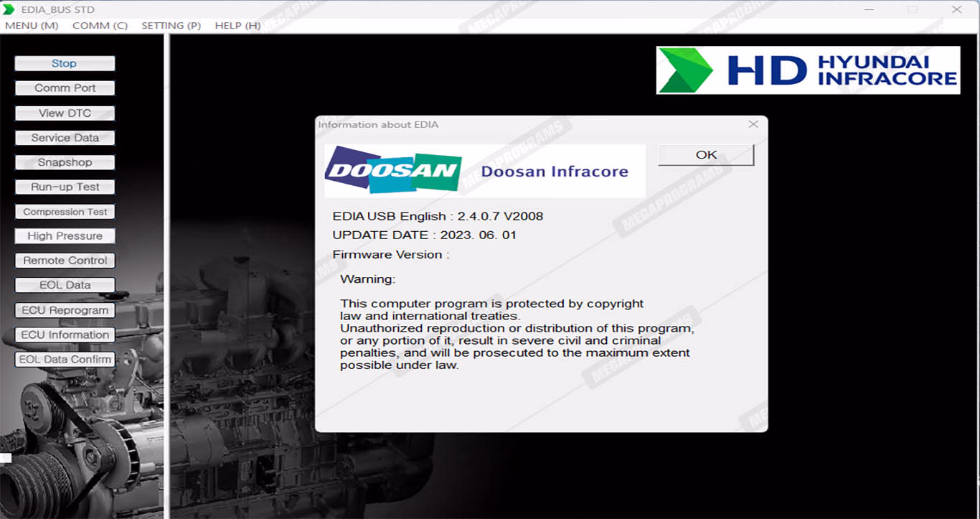Open the EOL Data button

coord(65,285)
